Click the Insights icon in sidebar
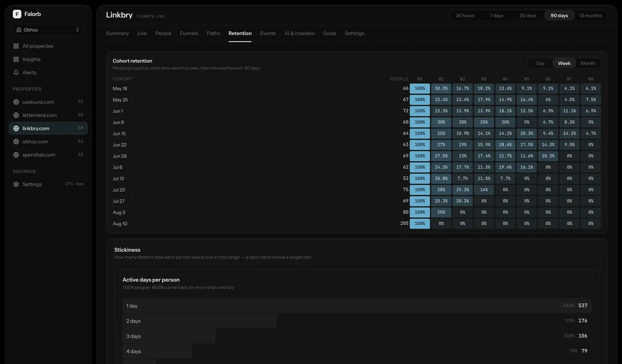This screenshot has height=364, width=622. coord(16,60)
